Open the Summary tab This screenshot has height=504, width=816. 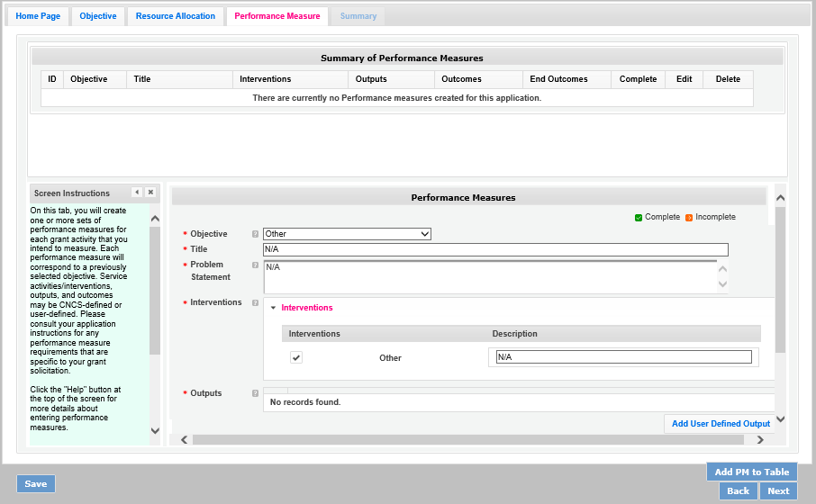358,16
